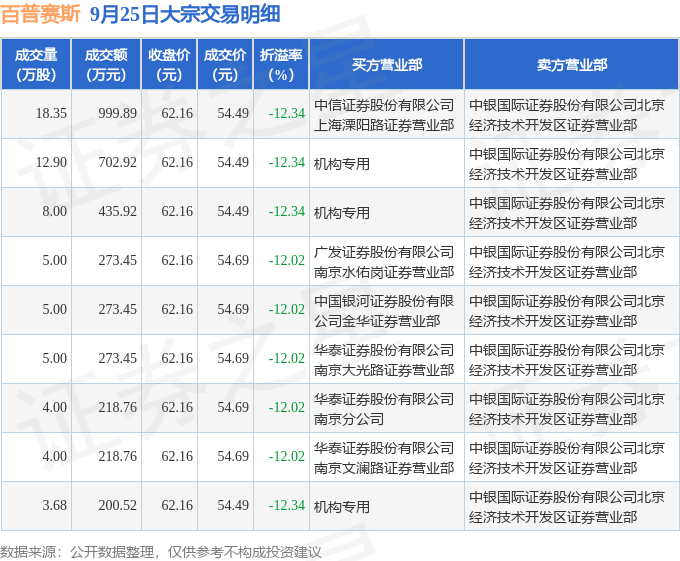
Task: Click buyer 广发证券南京水佑岗证券营业部
Action: coord(384,262)
